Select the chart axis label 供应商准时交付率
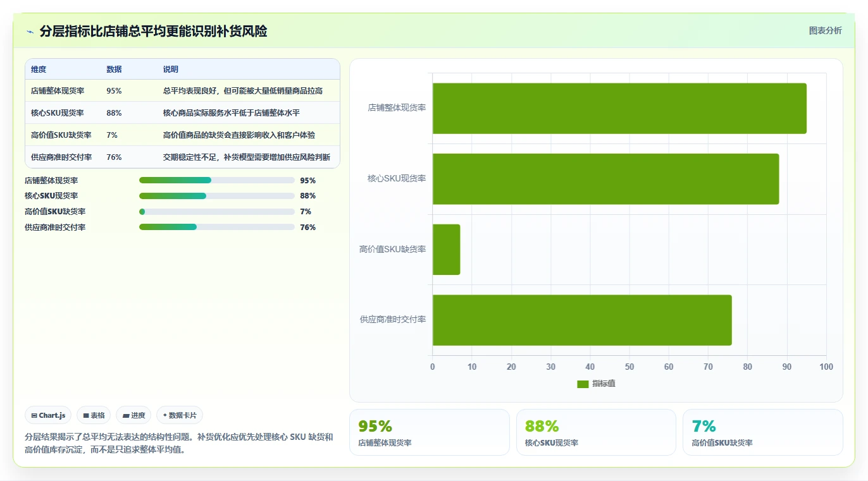 click(x=393, y=320)
